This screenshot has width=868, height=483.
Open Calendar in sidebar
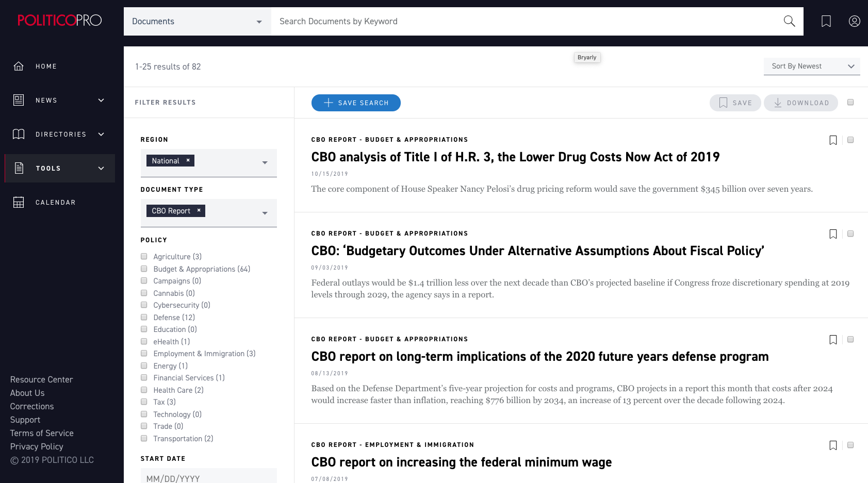point(56,202)
